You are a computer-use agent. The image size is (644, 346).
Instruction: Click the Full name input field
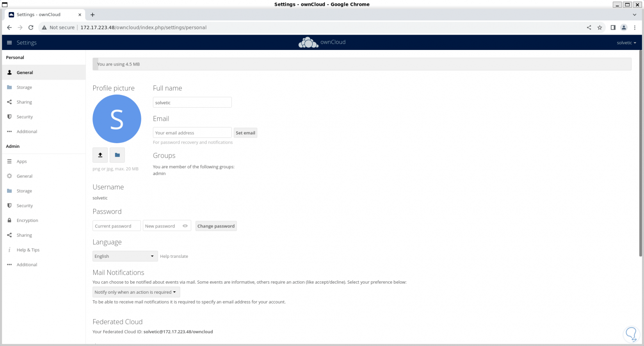[x=192, y=103]
